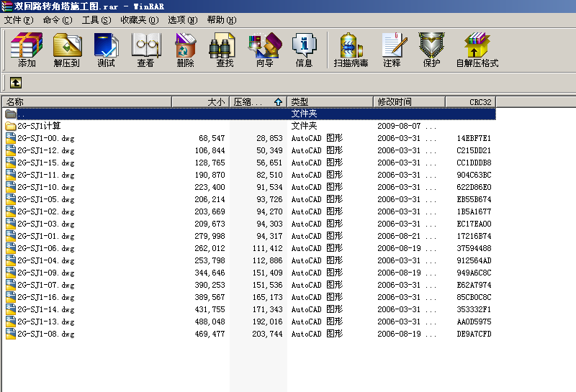The height and width of the screenshot is (392, 576).
Task: Open the 文件(F) menu
Action: click(19, 20)
